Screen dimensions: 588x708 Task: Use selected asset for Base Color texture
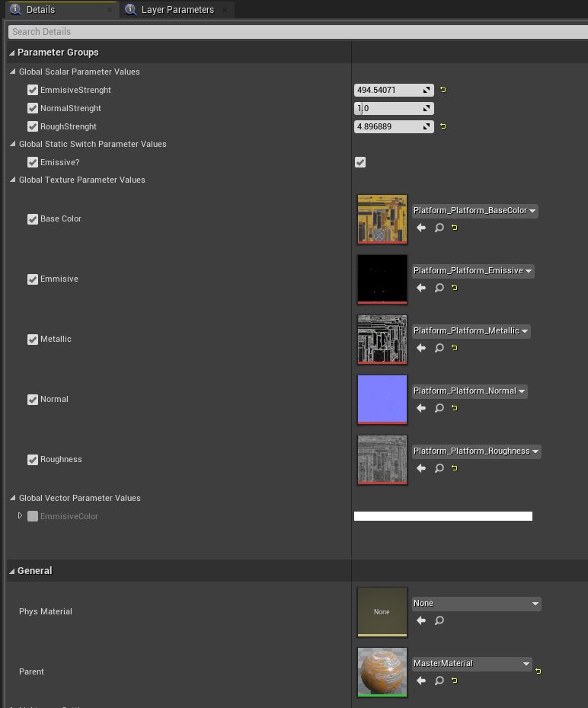point(421,228)
